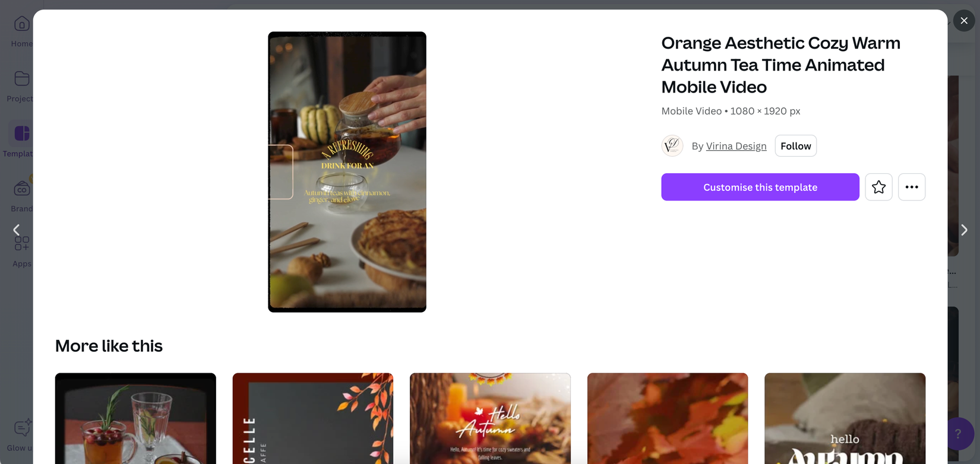Open the orange maple leaves template thumbnail
The image size is (980, 464).
[667, 418]
